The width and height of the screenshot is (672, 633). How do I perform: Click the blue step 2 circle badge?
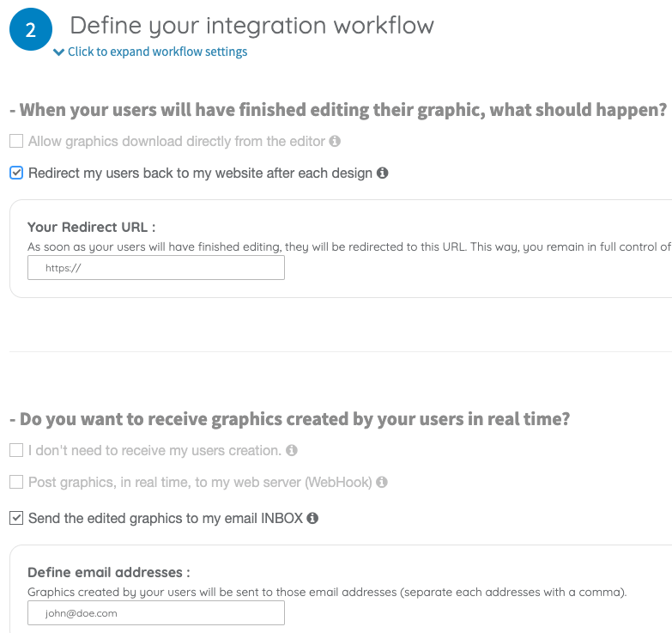pyautogui.click(x=31, y=29)
